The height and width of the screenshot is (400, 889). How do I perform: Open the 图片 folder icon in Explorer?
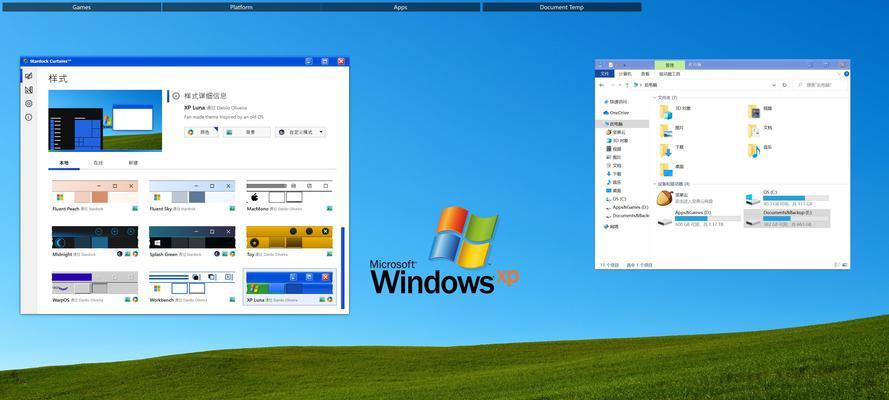click(x=665, y=131)
